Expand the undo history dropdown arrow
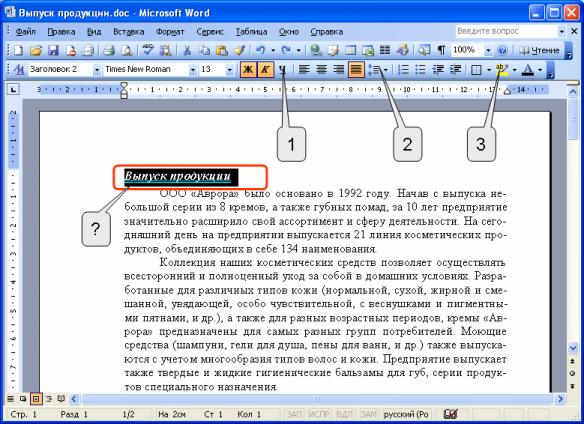Image resolution: width=584 pixels, height=424 pixels. click(x=273, y=50)
